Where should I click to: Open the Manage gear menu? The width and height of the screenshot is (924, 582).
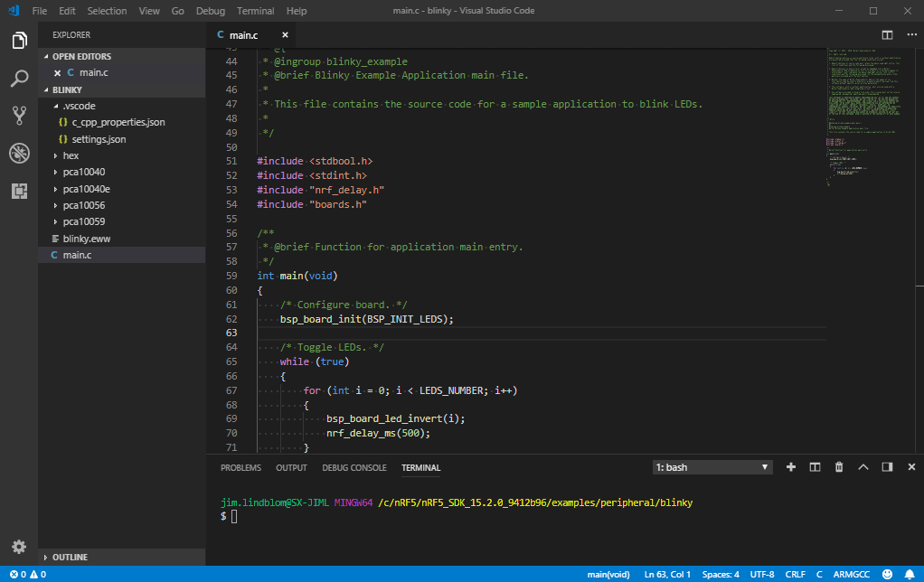pyautogui.click(x=19, y=547)
